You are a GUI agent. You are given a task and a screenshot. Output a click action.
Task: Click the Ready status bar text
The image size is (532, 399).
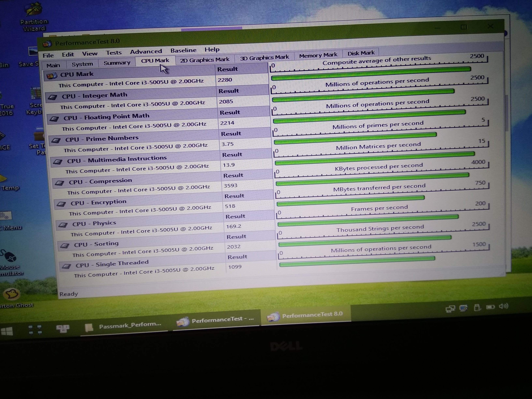pyautogui.click(x=69, y=294)
